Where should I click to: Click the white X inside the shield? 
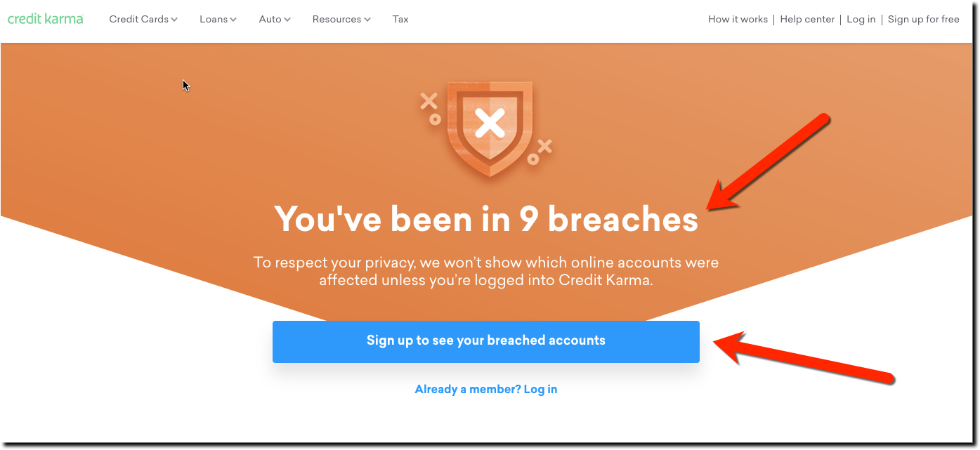point(490,124)
